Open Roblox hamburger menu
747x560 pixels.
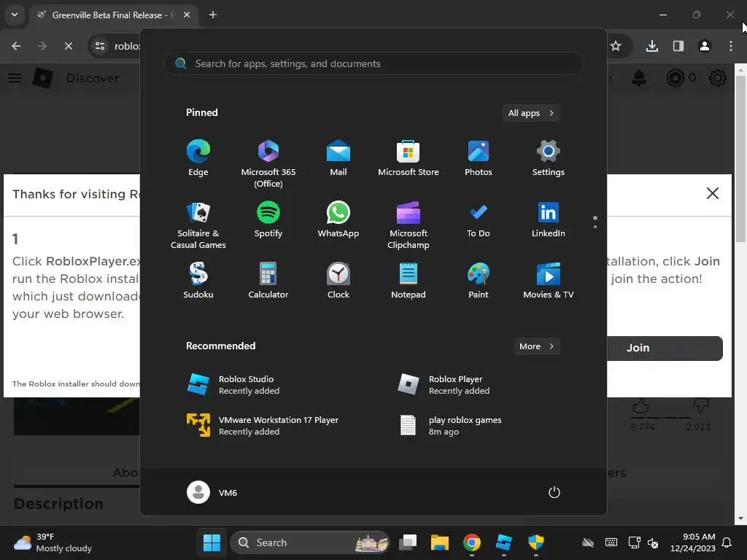tap(15, 78)
